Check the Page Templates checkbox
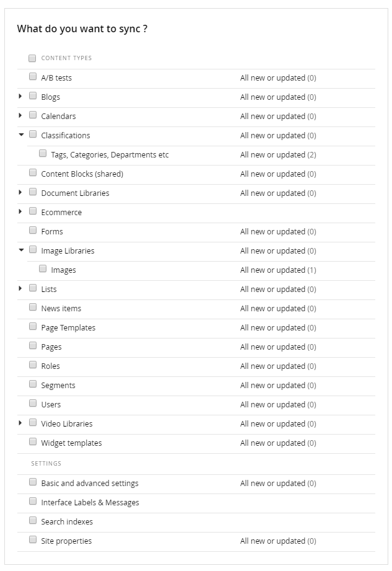This screenshot has height=571, width=392. click(33, 327)
